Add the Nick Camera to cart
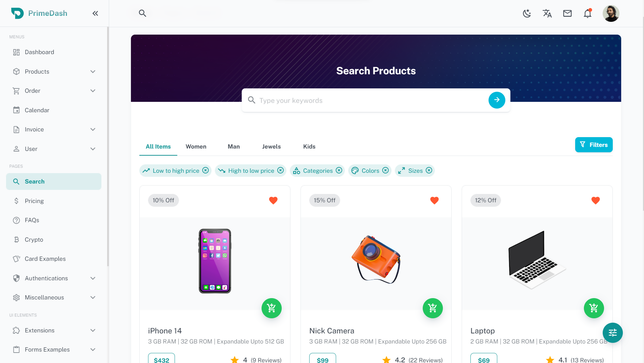Screen dimensions: 644x363 pyautogui.click(x=432, y=308)
